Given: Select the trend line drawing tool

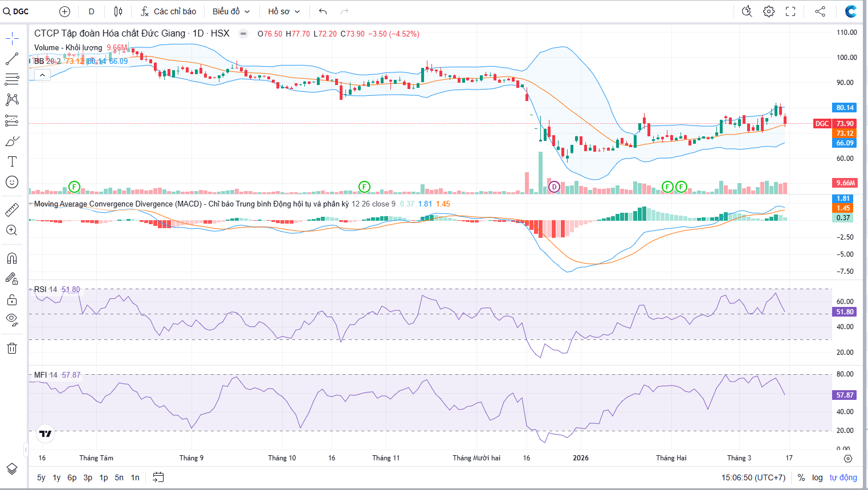Looking at the screenshot, I should (12, 59).
